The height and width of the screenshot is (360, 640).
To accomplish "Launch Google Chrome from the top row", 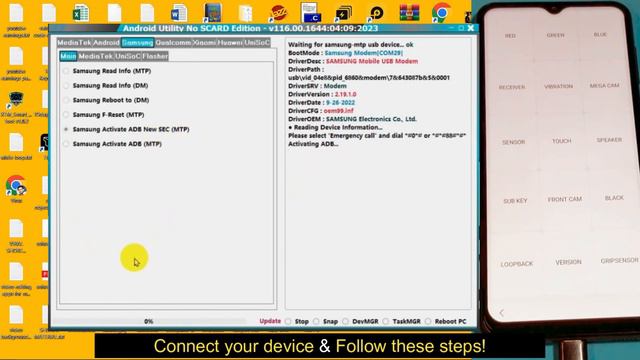I will (x=441, y=13).
